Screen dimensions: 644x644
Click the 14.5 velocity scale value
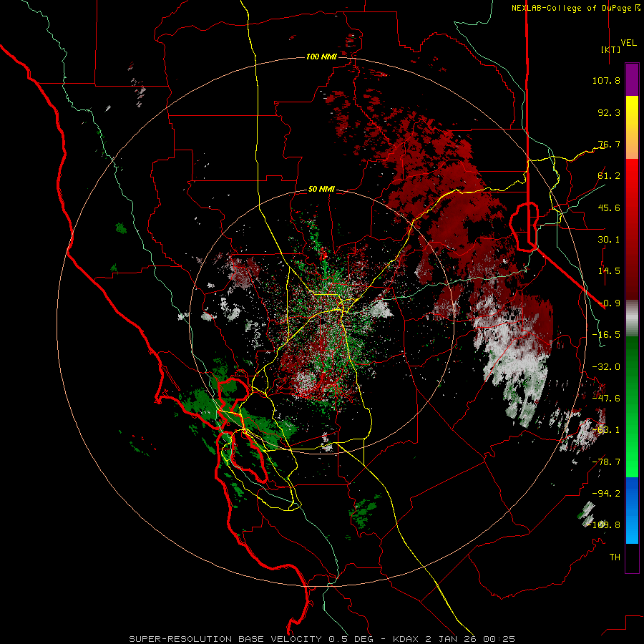609,271
